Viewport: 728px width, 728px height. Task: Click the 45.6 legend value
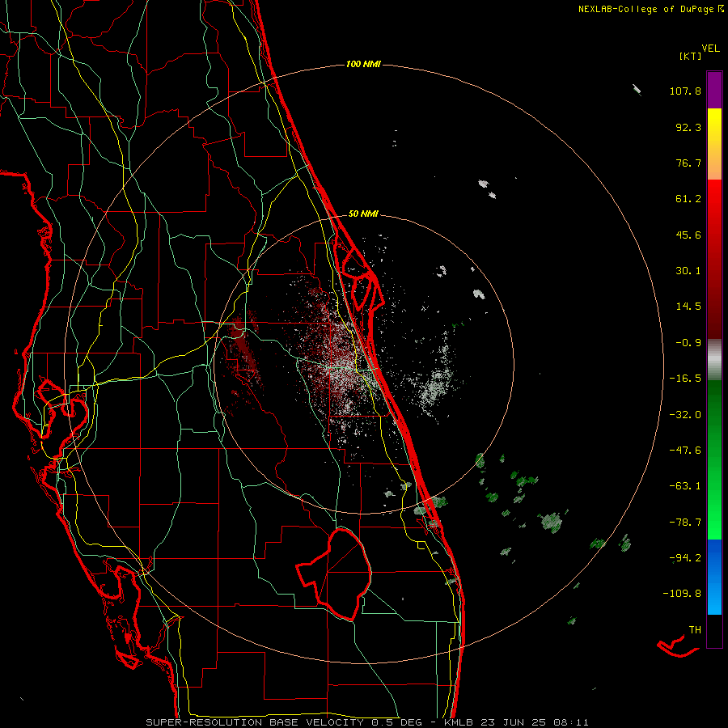[688, 235]
